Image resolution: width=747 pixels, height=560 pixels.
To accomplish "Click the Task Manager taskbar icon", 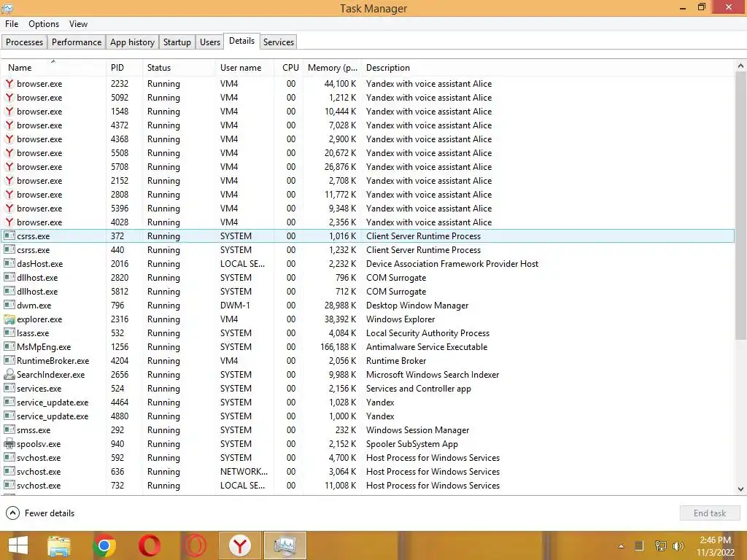I will click(285, 545).
